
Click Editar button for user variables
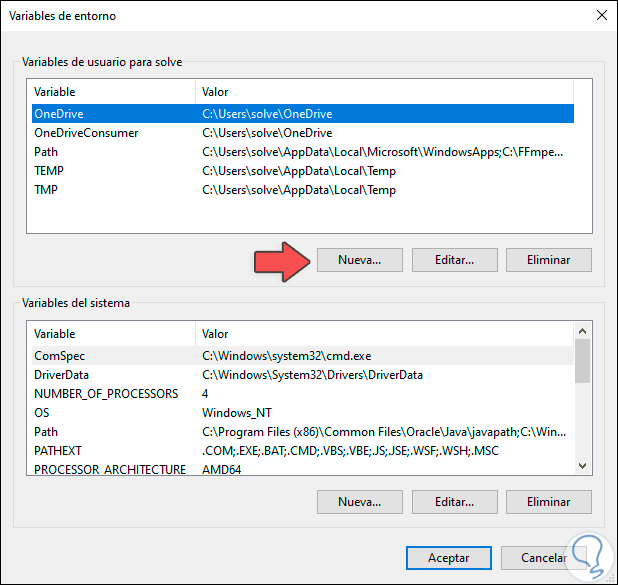pos(454,260)
